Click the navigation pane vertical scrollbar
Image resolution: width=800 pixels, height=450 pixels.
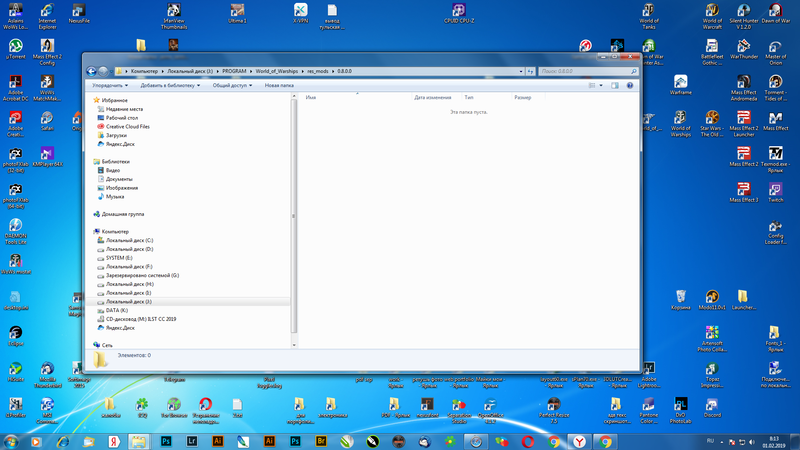tap(294, 216)
